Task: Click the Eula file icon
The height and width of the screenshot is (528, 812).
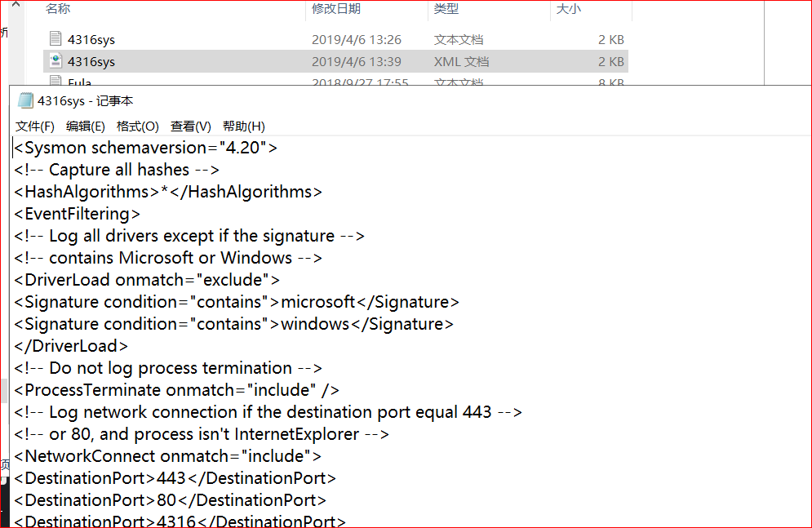Action: (x=55, y=82)
